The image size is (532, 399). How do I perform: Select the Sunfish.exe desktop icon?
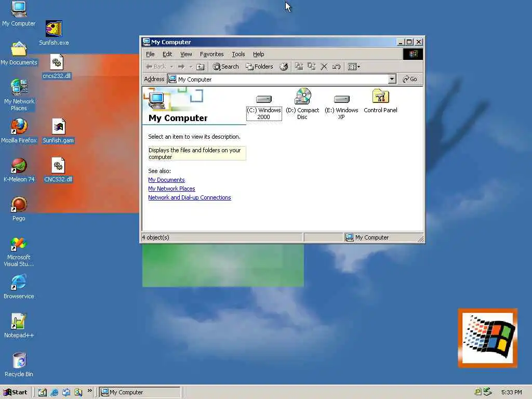coord(54,33)
